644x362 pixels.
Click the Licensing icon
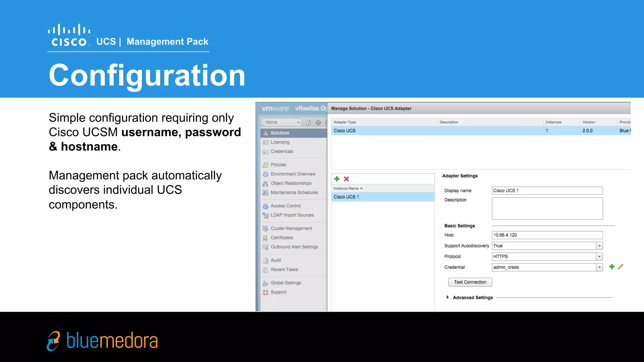[x=266, y=142]
